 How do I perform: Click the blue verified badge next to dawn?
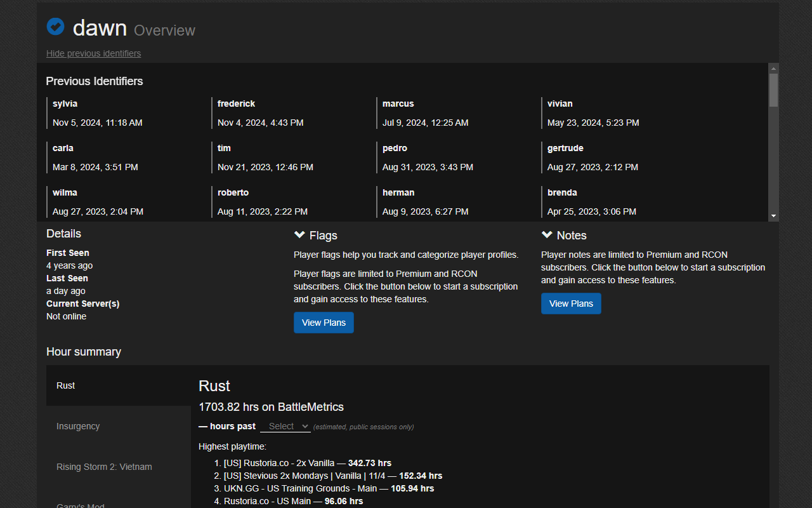coord(55,26)
